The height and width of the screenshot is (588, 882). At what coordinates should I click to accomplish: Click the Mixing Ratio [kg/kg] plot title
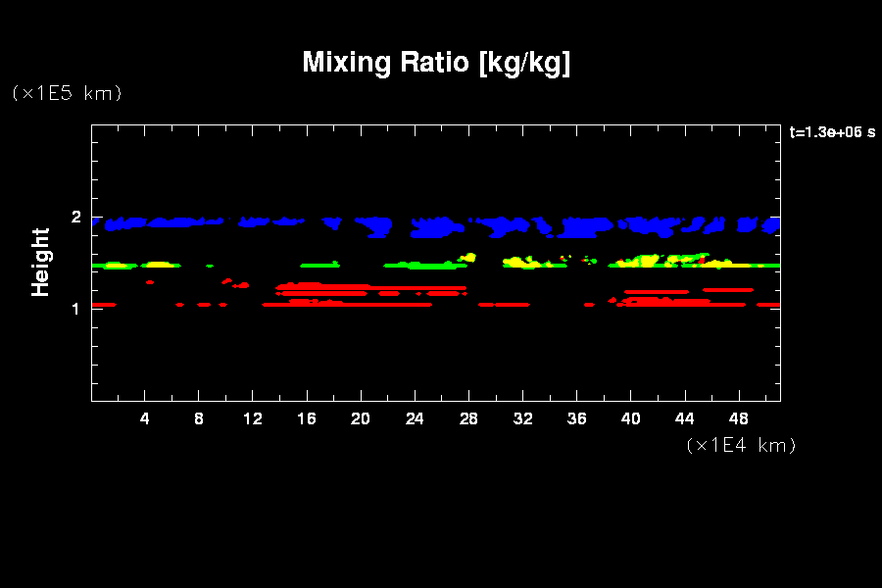click(436, 63)
